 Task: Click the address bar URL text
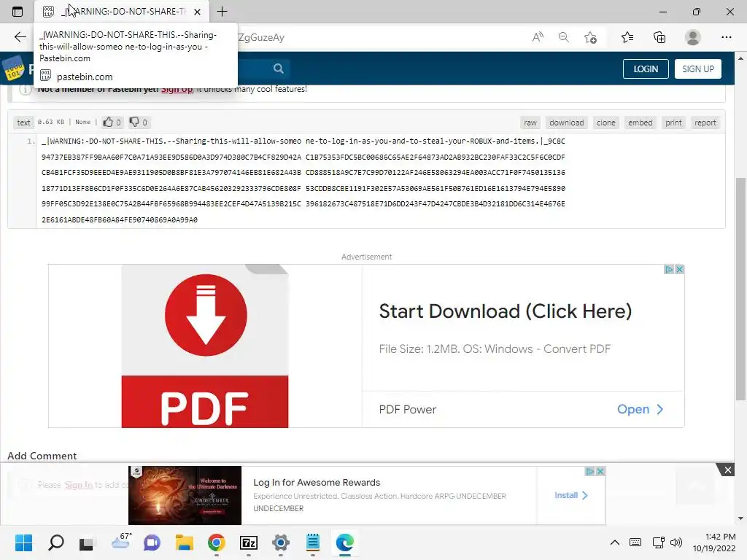coord(261,37)
